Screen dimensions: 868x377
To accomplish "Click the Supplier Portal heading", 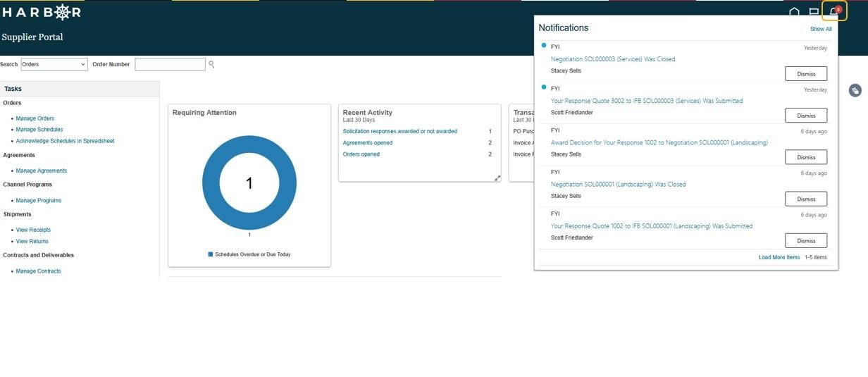I will coord(32,37).
